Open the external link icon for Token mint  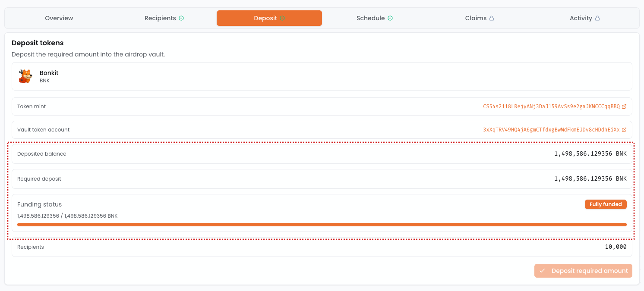[624, 106]
